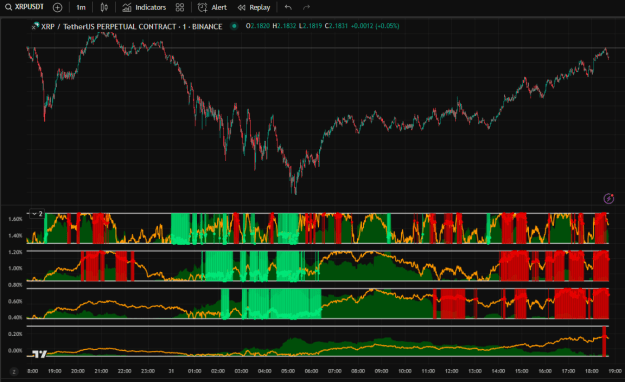Undo the last chart action
This screenshot has width=625, height=382.
click(288, 7)
